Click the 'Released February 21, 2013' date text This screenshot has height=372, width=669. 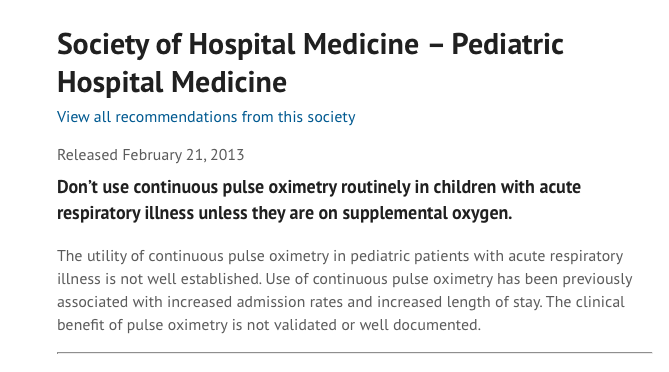(151, 154)
